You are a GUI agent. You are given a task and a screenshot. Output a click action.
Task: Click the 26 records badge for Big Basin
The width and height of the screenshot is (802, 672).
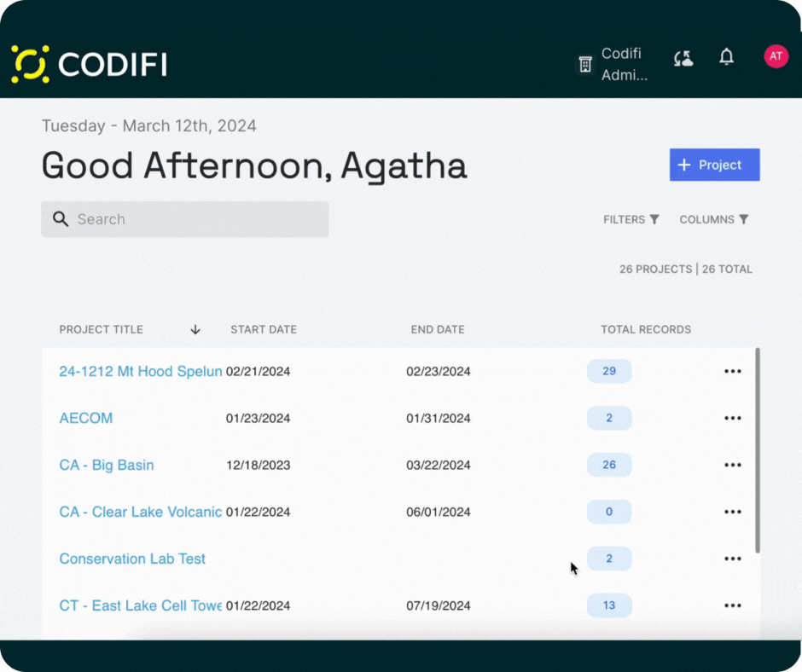point(609,465)
